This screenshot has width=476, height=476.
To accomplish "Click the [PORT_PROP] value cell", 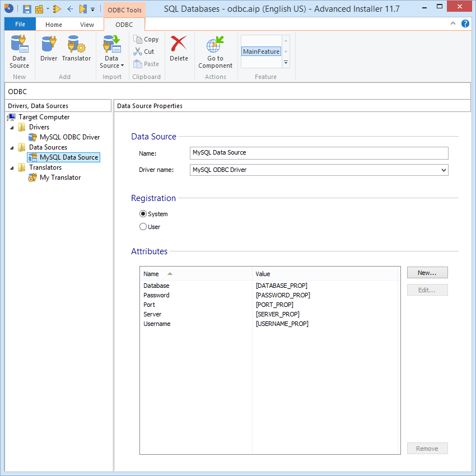I will tap(274, 305).
